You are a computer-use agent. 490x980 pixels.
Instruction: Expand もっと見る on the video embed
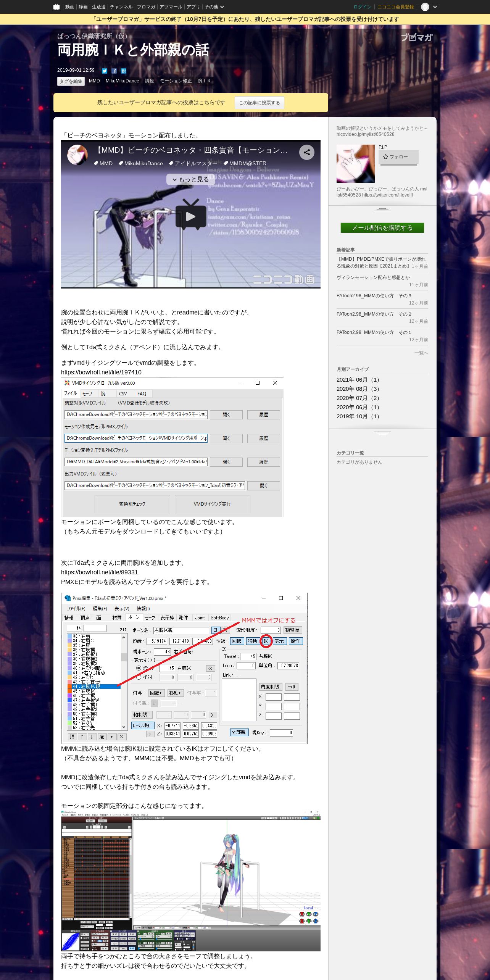[x=190, y=179]
